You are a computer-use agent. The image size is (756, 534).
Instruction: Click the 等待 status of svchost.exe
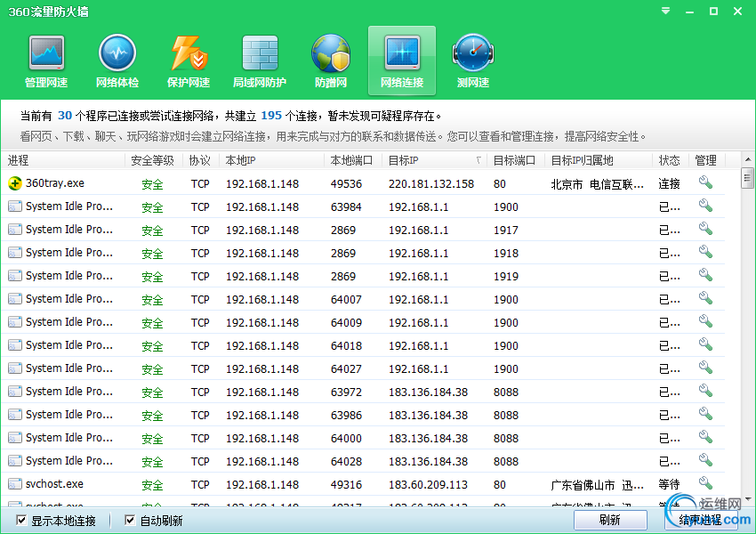point(669,485)
